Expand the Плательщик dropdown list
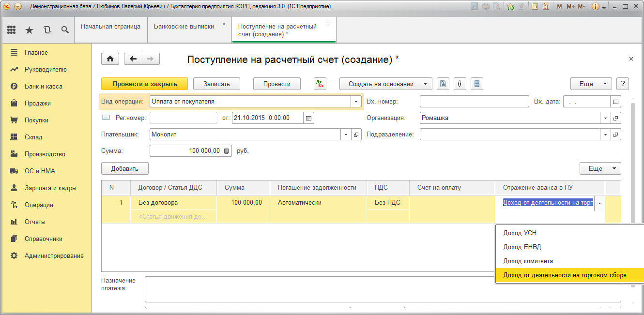This screenshot has width=644, height=315. click(347, 135)
